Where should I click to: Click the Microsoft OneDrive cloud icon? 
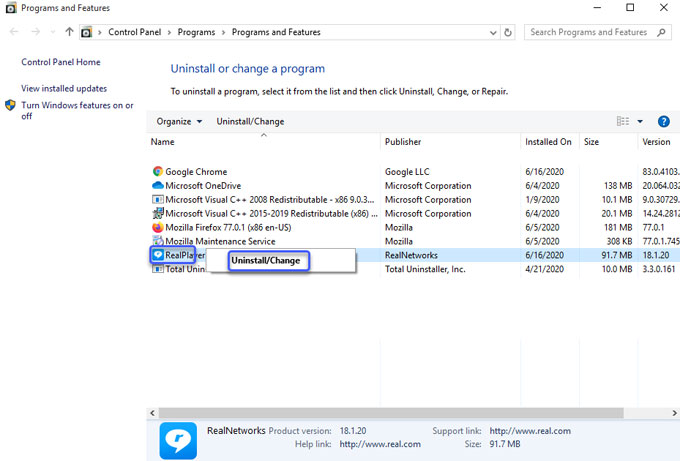click(158, 185)
